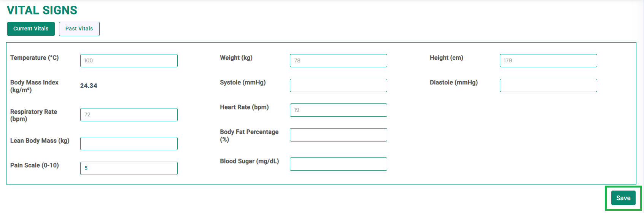
Task: Click the VITAL SIGNS heading
Action: pos(42,10)
